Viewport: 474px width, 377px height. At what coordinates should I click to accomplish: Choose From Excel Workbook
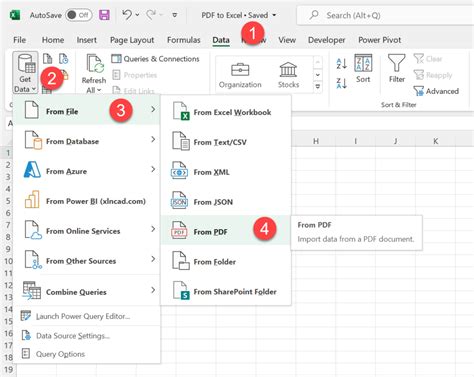pyautogui.click(x=226, y=112)
